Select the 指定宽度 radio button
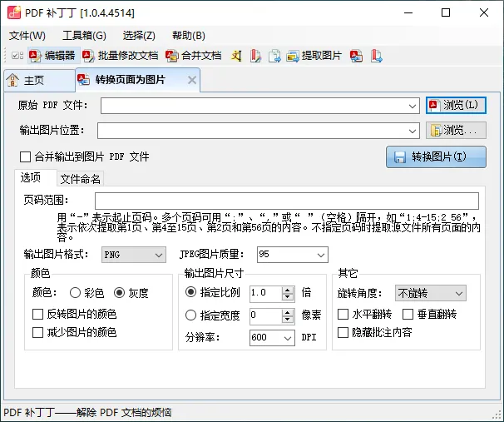 (x=190, y=315)
